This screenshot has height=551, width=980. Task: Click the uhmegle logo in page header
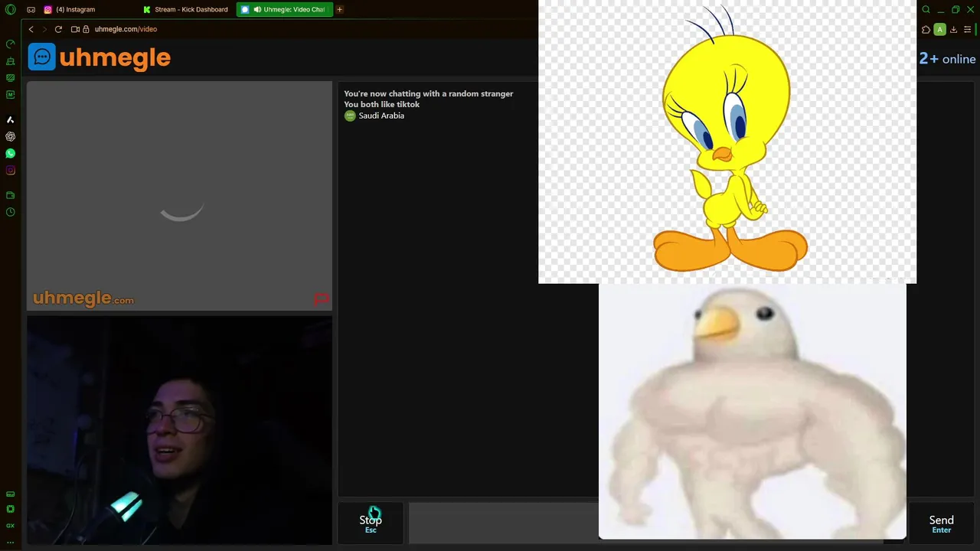(x=100, y=57)
